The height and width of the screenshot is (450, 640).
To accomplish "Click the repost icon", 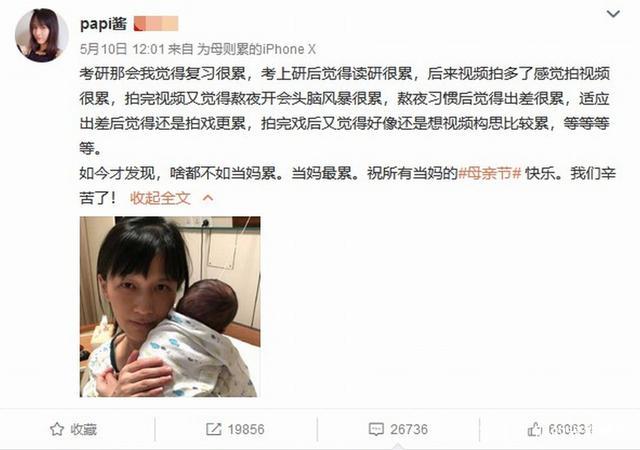I will pos(213,429).
